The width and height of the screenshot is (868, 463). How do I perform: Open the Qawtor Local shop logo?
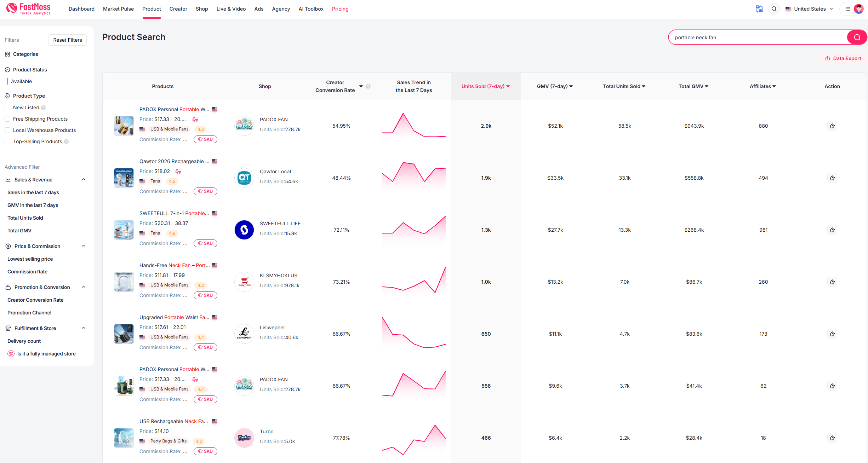(x=244, y=178)
